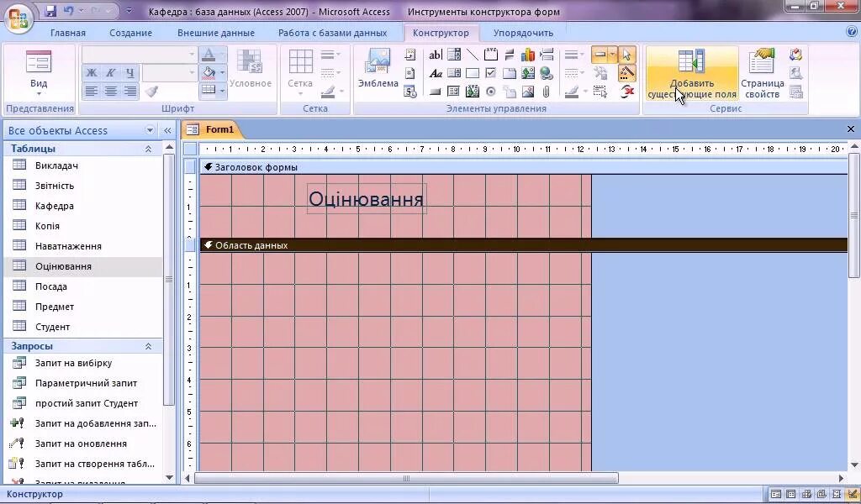Select the Tab control icon

click(x=510, y=73)
